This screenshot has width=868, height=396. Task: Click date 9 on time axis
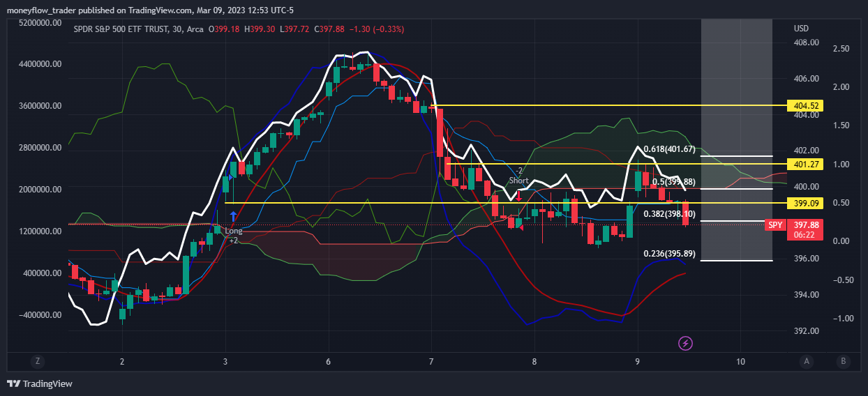pyautogui.click(x=638, y=361)
